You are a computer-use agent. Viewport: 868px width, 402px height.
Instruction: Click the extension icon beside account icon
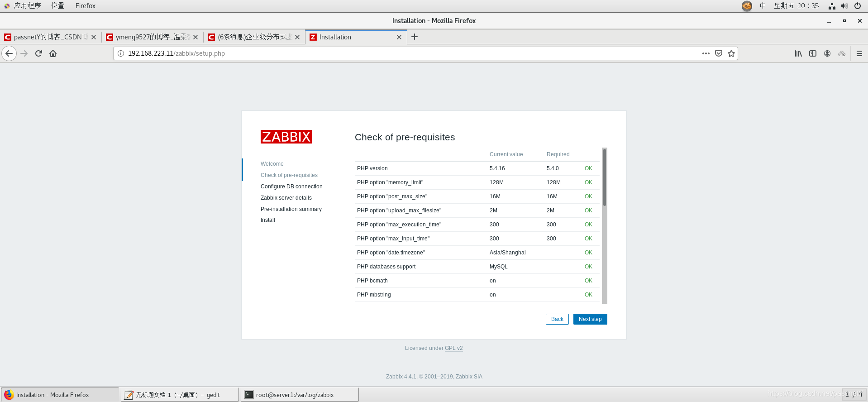[842, 53]
